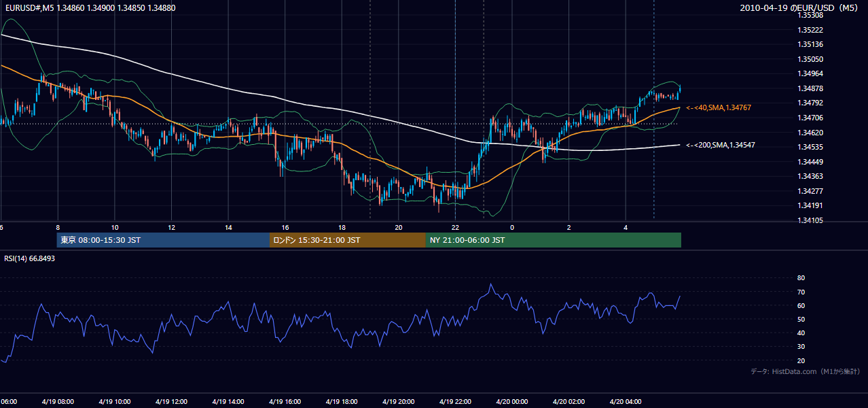Click price level 1.35308 on axis
The height and width of the screenshot is (408, 868).
pos(810,15)
